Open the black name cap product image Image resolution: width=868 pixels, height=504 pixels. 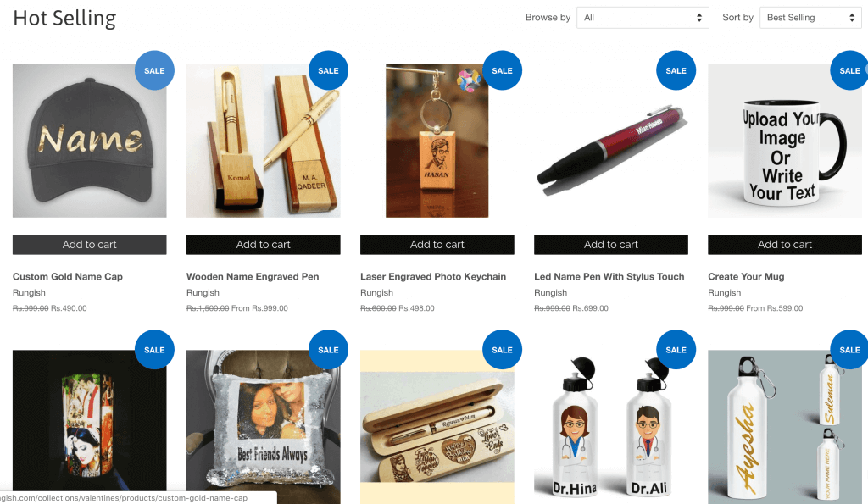click(90, 141)
